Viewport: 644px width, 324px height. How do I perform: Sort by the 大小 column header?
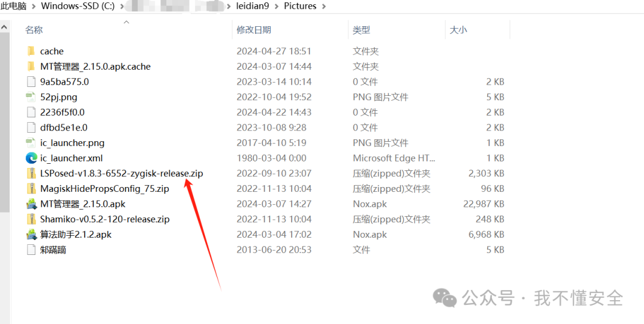coord(459,30)
